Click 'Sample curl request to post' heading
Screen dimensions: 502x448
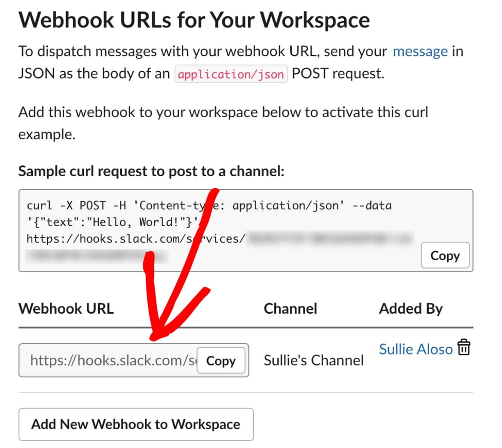coord(151,171)
